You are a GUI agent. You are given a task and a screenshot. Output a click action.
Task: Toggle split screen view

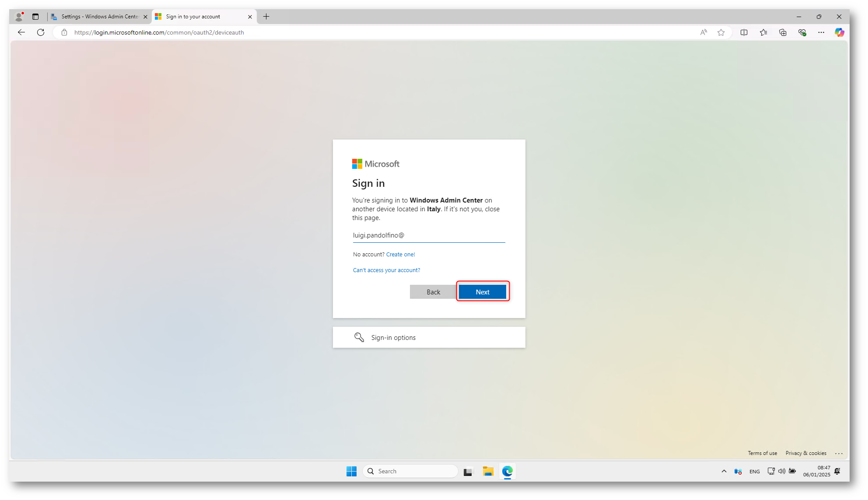(x=744, y=32)
